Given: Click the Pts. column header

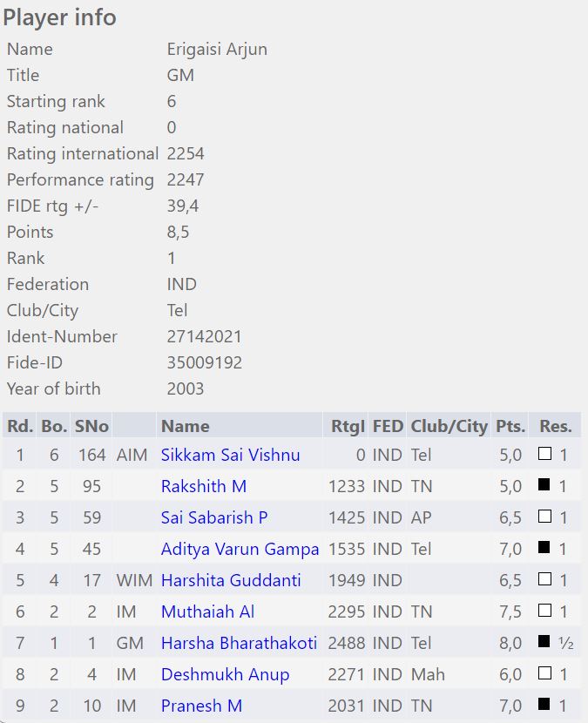Looking at the screenshot, I should pos(510,426).
